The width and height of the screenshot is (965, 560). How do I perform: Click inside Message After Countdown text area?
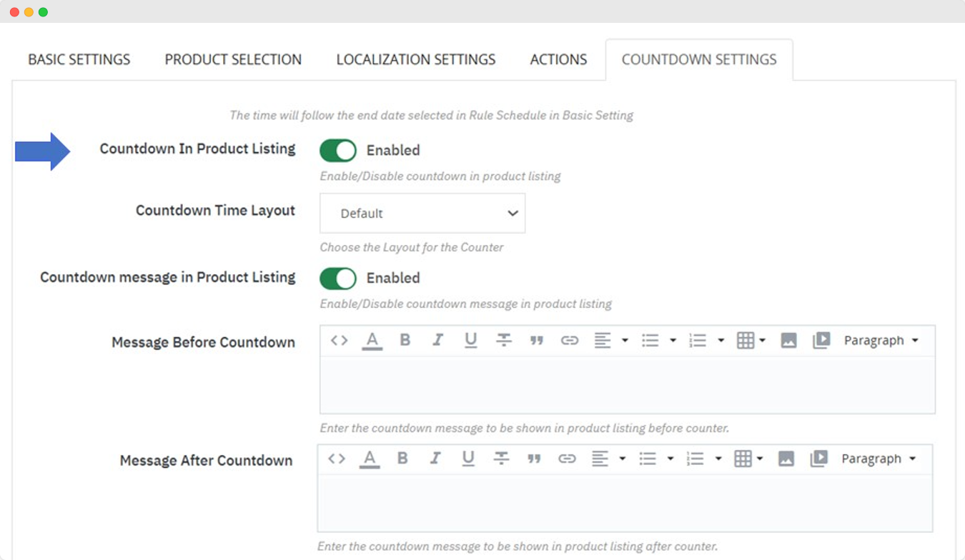625,503
